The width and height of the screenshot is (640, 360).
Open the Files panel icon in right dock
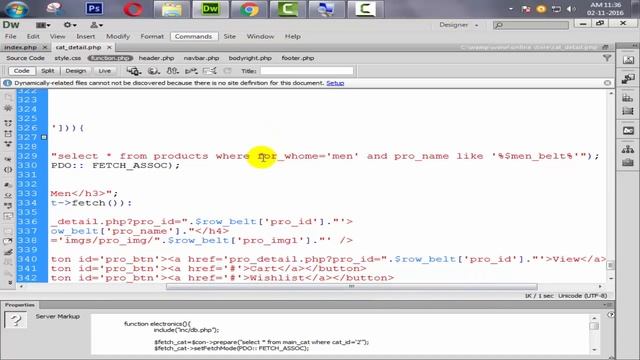coord(628,150)
